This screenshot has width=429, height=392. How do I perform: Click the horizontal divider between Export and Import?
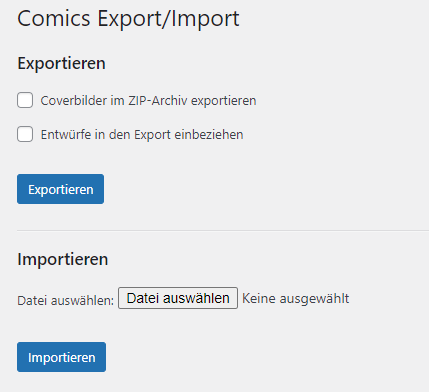pyautogui.click(x=223, y=230)
